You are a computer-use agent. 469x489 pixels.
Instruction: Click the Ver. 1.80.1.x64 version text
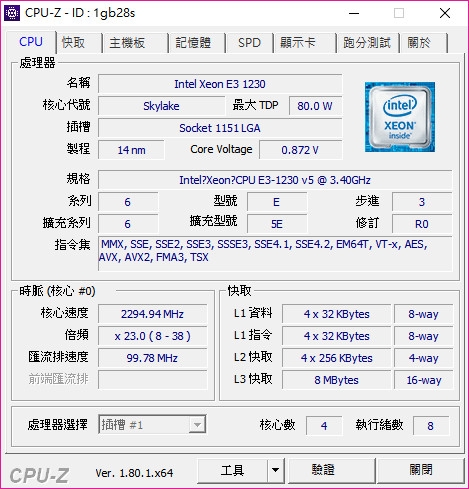[x=134, y=473]
